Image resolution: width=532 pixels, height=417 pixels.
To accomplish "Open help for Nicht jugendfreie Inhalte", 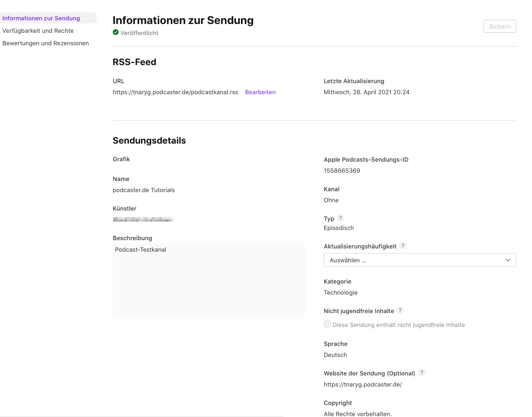I will click(400, 310).
